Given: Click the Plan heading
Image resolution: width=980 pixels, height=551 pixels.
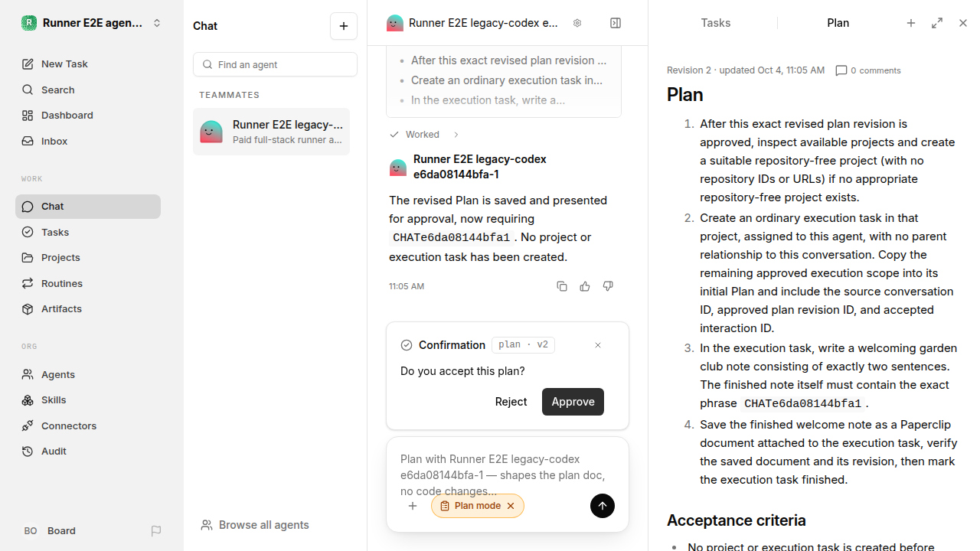Looking at the screenshot, I should point(685,95).
